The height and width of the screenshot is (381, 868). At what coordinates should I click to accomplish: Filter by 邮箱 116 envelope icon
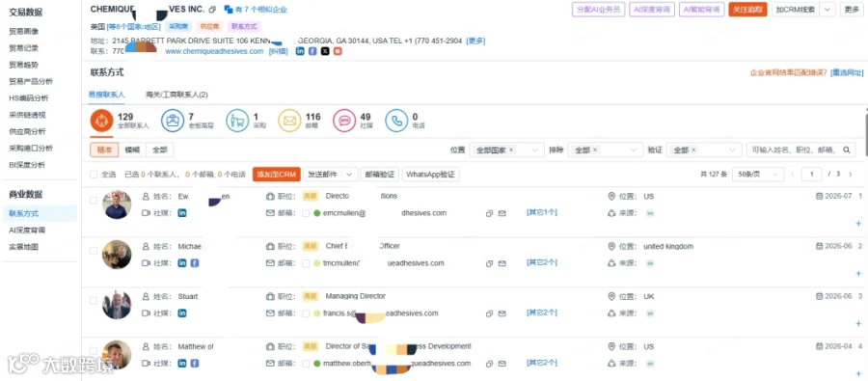[289, 121]
